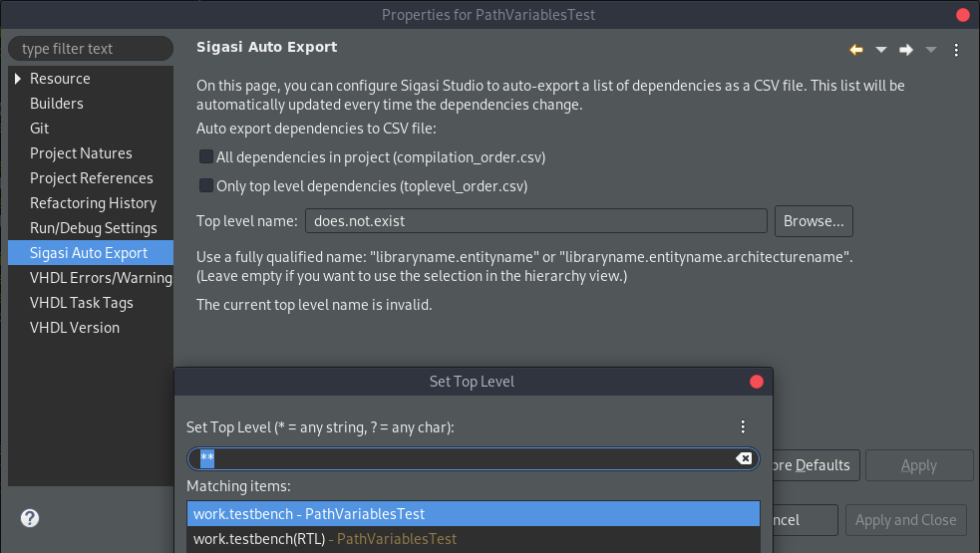Click the yellow back navigation arrow
This screenshot has height=553, width=980.
[856, 50]
